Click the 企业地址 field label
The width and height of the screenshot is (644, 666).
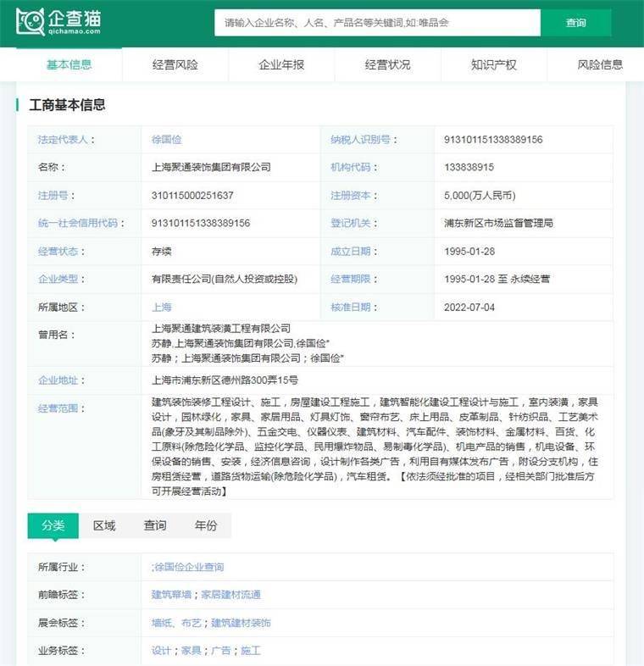coord(61,380)
